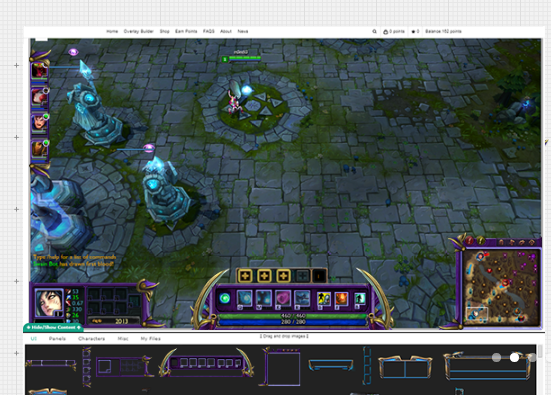Click the red icon above the minimap
551x408 pixels.
pyautogui.click(x=470, y=241)
